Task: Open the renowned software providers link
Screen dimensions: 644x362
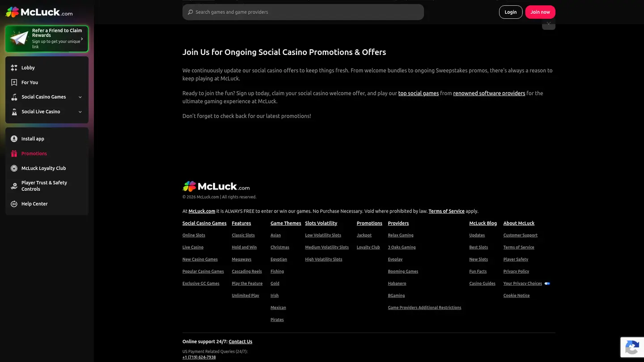Action: click(489, 93)
